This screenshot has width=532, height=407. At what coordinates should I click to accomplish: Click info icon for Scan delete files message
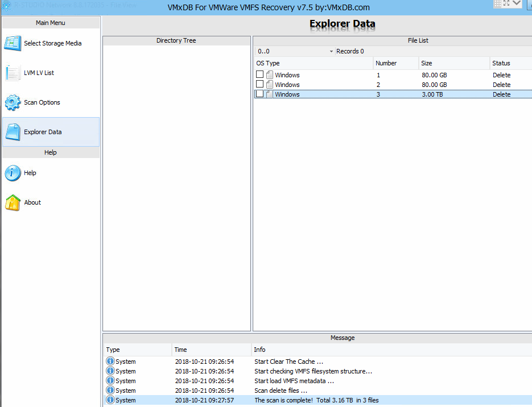[110, 390]
